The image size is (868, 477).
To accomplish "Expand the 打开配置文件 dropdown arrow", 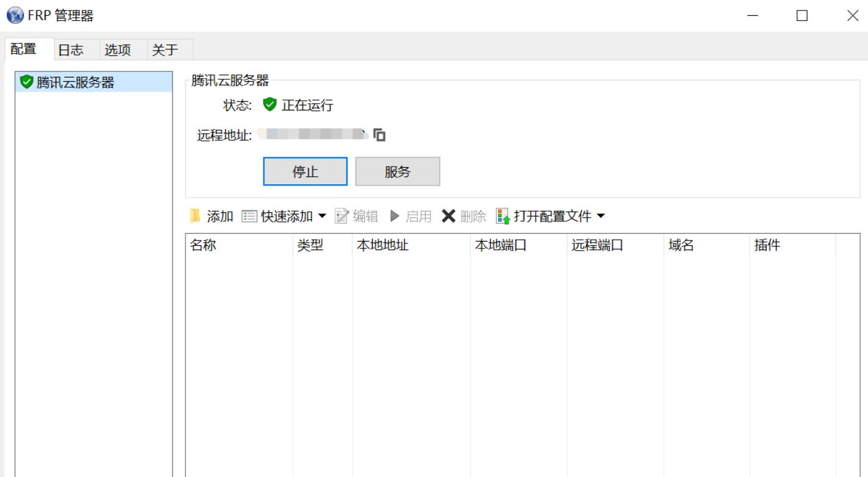I will click(x=600, y=216).
